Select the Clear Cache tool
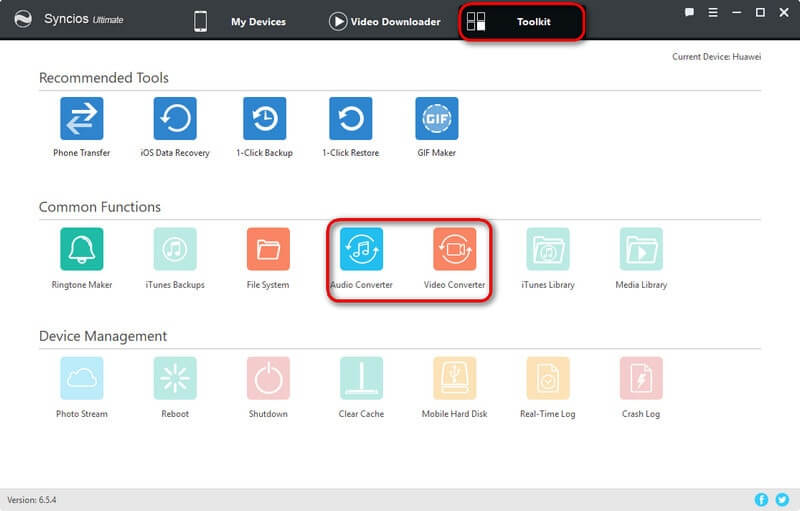 coord(361,378)
